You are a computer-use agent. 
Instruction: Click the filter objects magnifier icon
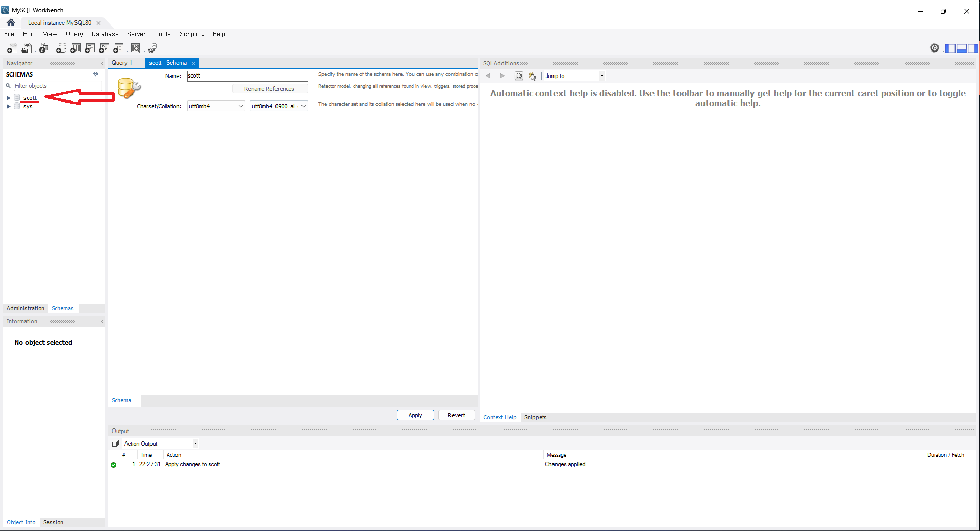[8, 86]
